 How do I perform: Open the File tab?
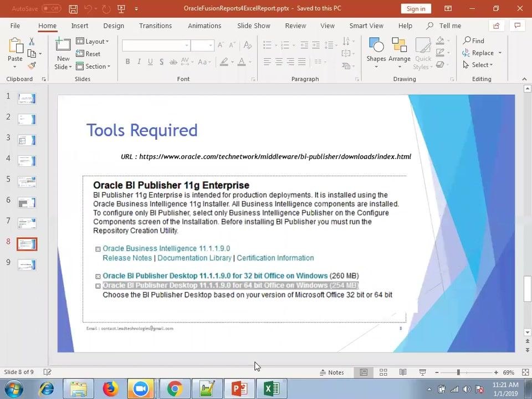[x=16, y=26]
